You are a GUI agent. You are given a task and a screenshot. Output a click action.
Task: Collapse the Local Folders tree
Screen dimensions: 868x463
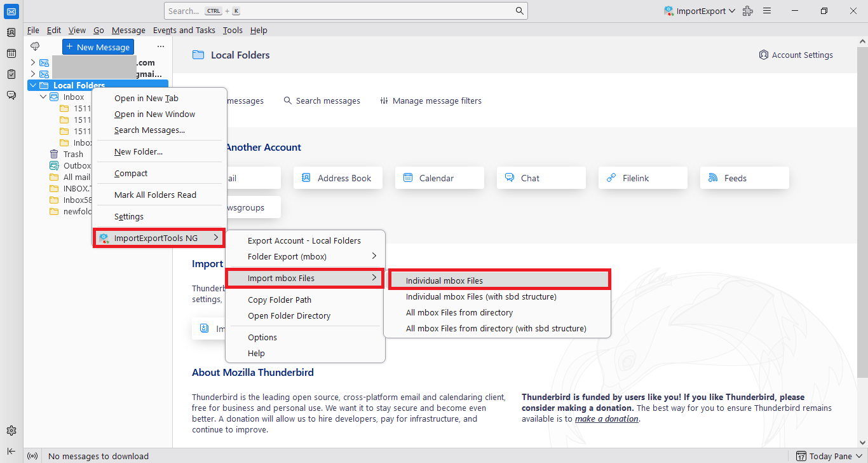[33, 85]
